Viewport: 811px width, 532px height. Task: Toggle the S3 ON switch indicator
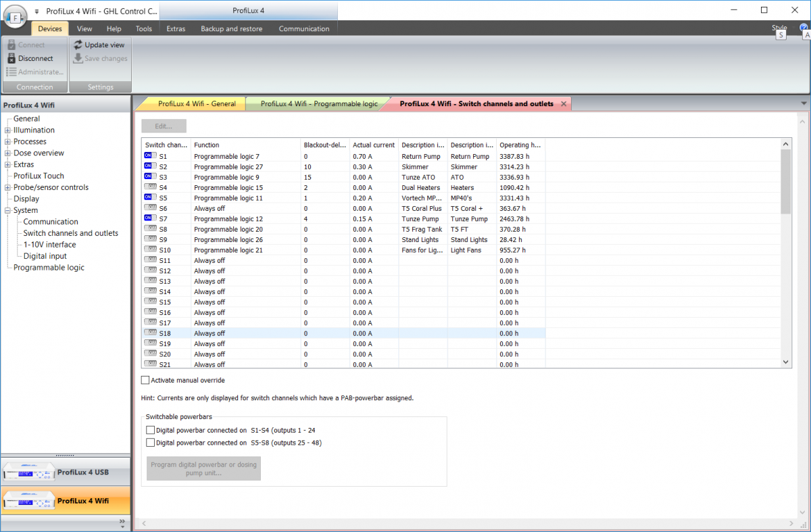[x=150, y=177]
